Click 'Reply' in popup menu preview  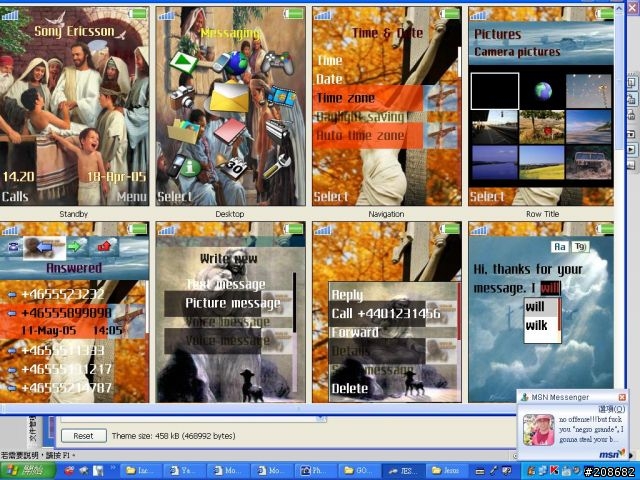[x=347, y=295]
